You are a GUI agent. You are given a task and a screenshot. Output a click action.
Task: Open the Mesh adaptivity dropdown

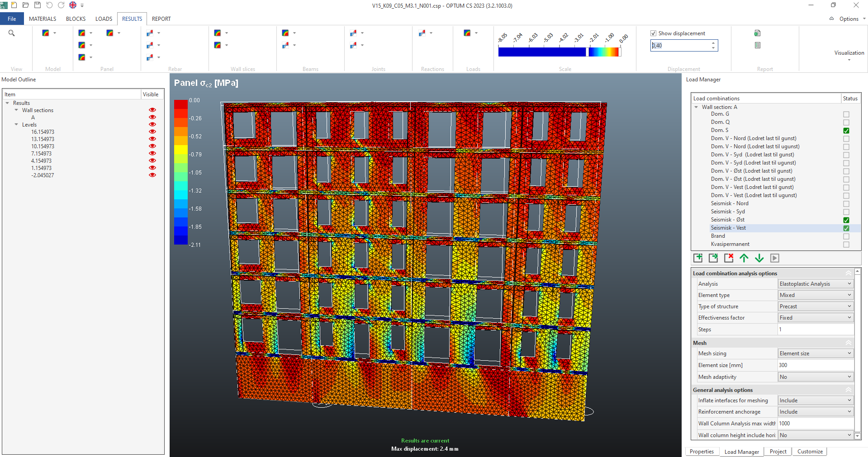coord(849,377)
